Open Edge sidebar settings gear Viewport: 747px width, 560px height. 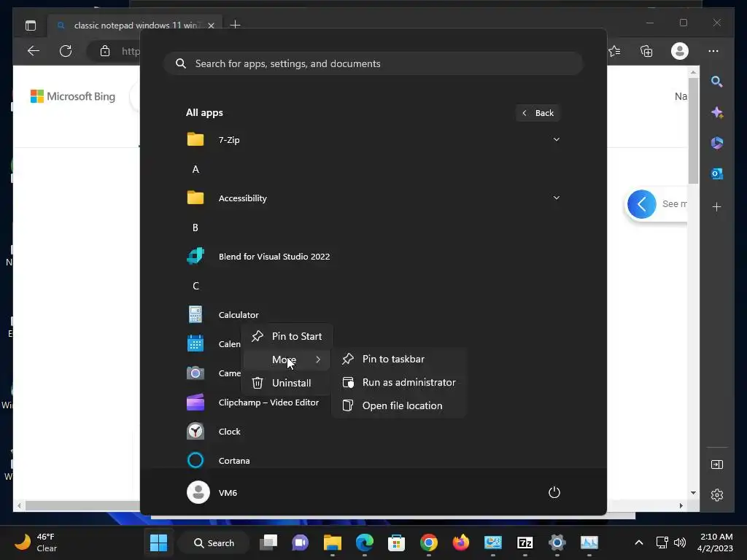click(x=716, y=495)
